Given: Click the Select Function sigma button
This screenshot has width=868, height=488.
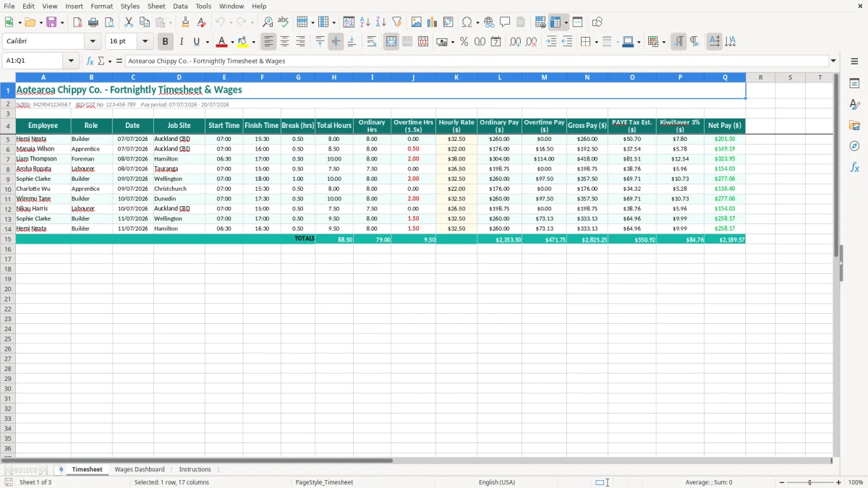Looking at the screenshot, I should click(101, 61).
